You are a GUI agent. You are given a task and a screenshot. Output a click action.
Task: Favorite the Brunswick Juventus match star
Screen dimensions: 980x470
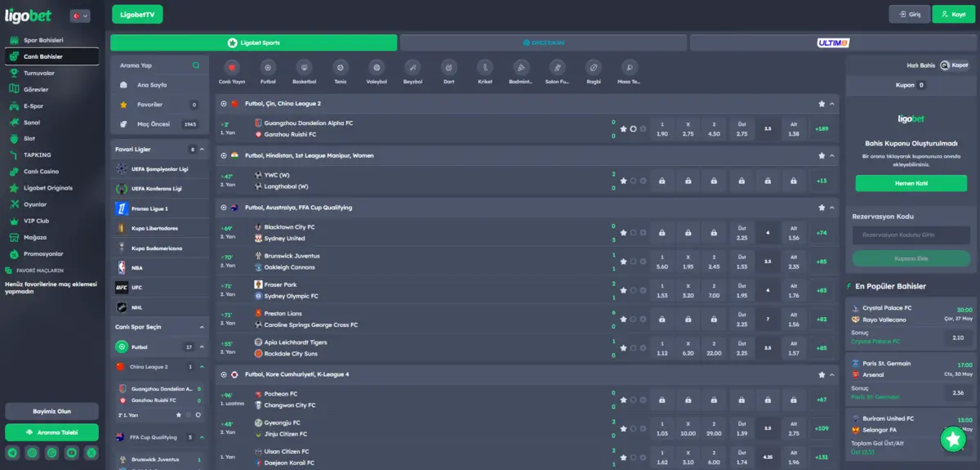click(623, 262)
